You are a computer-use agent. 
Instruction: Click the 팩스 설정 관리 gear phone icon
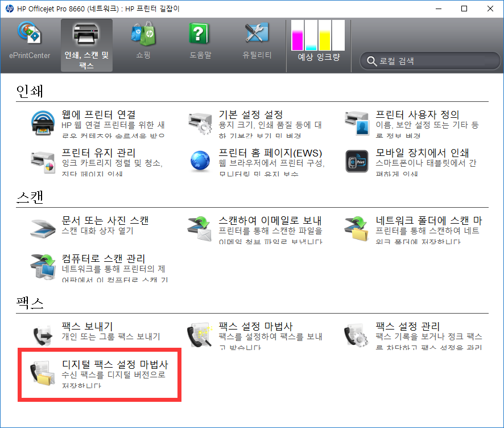pos(357,335)
